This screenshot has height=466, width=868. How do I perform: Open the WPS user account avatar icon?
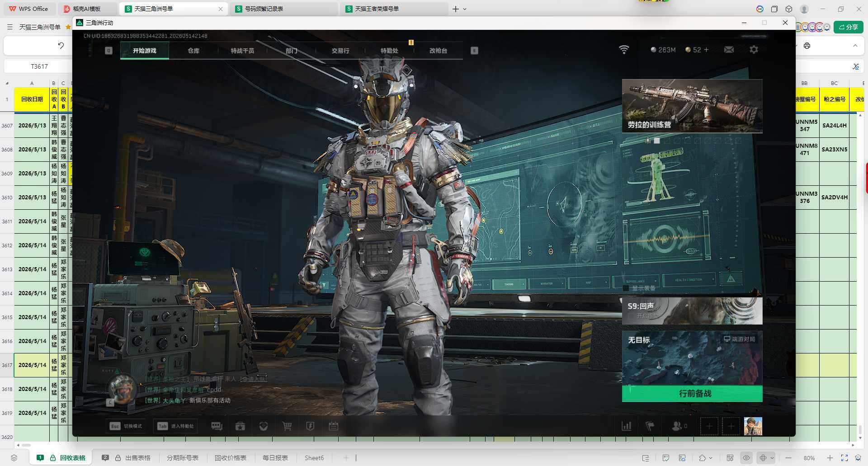coord(804,9)
